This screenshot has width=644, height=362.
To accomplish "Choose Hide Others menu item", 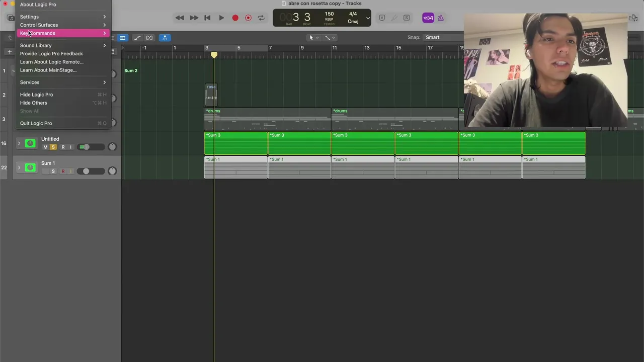I will (x=63, y=103).
